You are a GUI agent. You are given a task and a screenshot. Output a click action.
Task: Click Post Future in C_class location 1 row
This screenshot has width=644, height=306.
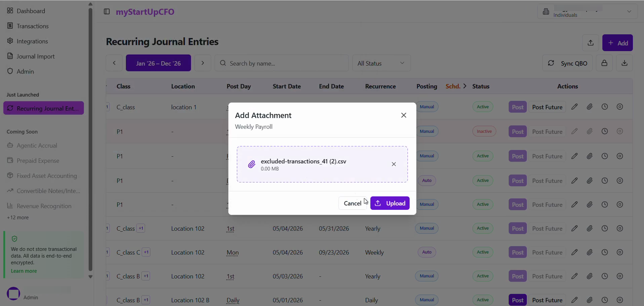pos(547,107)
